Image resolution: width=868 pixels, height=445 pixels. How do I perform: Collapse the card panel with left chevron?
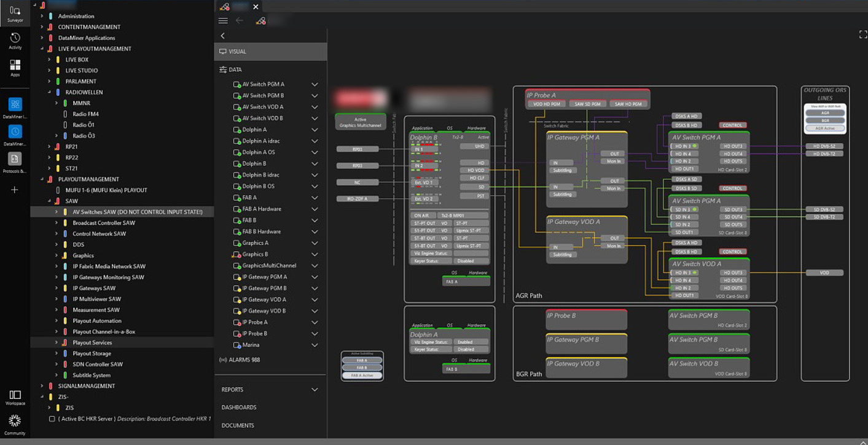coord(222,36)
